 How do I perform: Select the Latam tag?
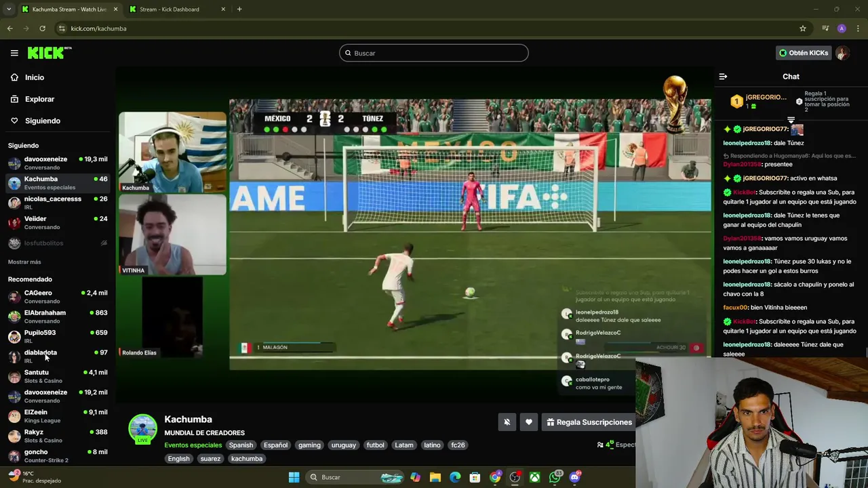coord(404,445)
